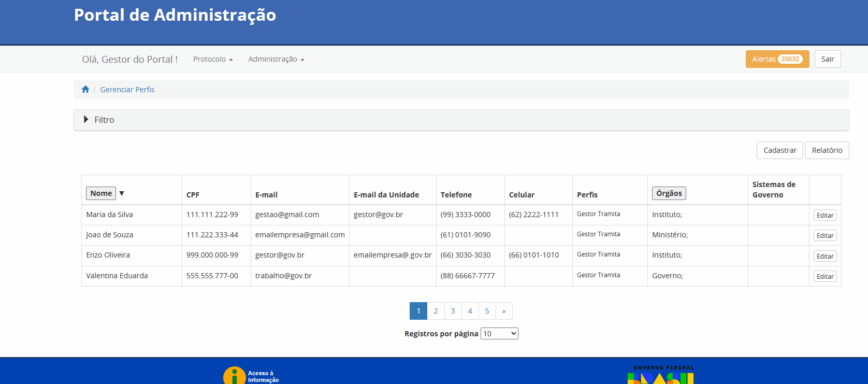Viewport: 868px width, 384px height.
Task: Expand the Filtro panel triangle
Action: tap(86, 120)
